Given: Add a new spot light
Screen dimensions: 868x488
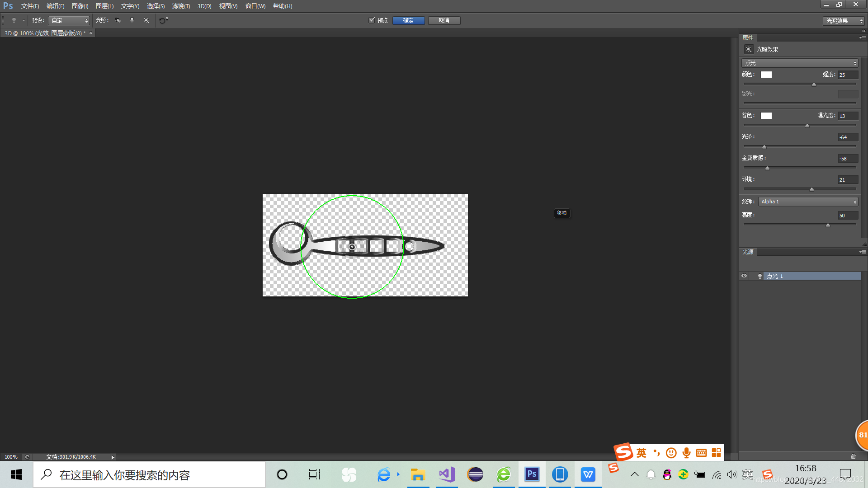Looking at the screenshot, I should pyautogui.click(x=118, y=20).
